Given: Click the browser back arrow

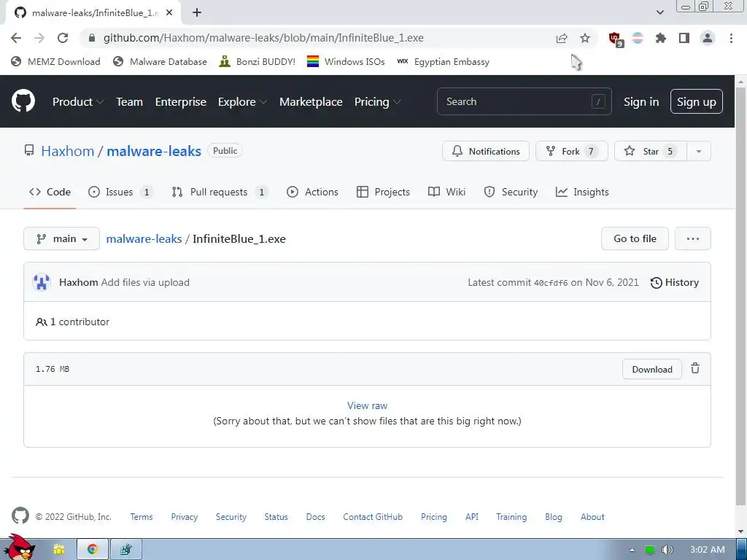Looking at the screenshot, I should (16, 38).
